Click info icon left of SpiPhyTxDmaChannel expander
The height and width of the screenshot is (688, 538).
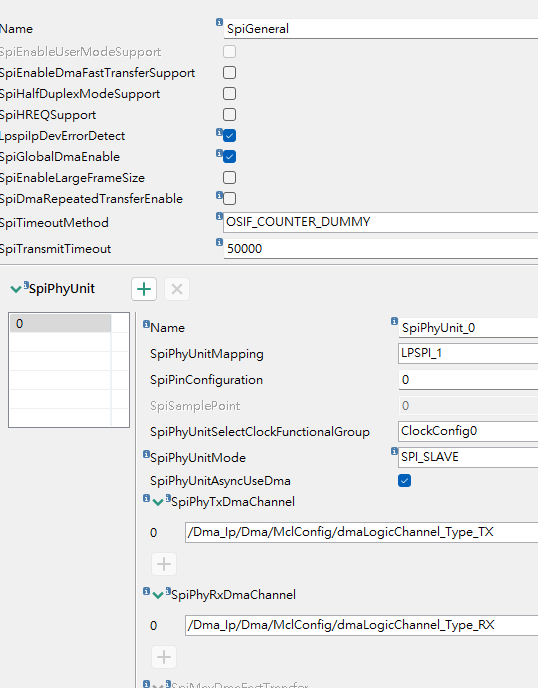click(x=147, y=498)
